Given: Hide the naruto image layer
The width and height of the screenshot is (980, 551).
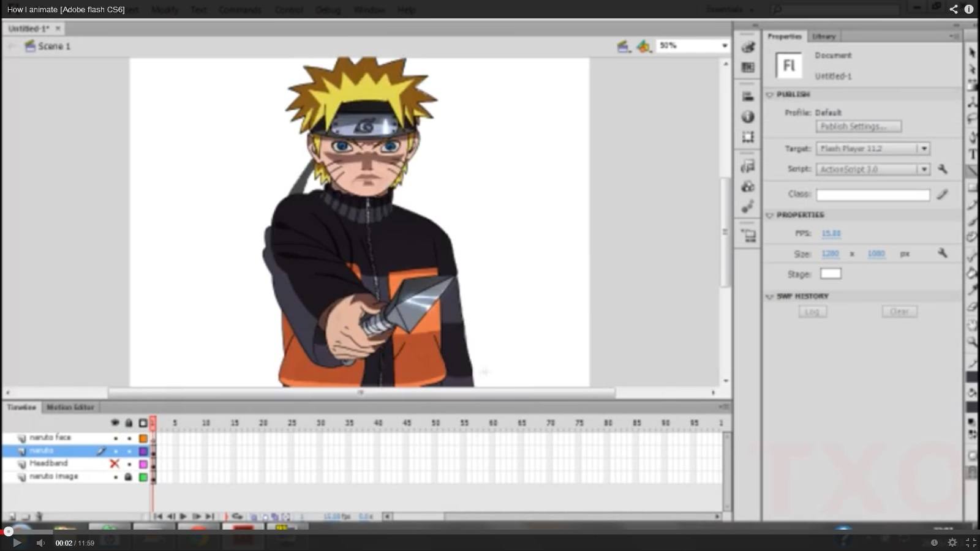Looking at the screenshot, I should pyautogui.click(x=115, y=476).
